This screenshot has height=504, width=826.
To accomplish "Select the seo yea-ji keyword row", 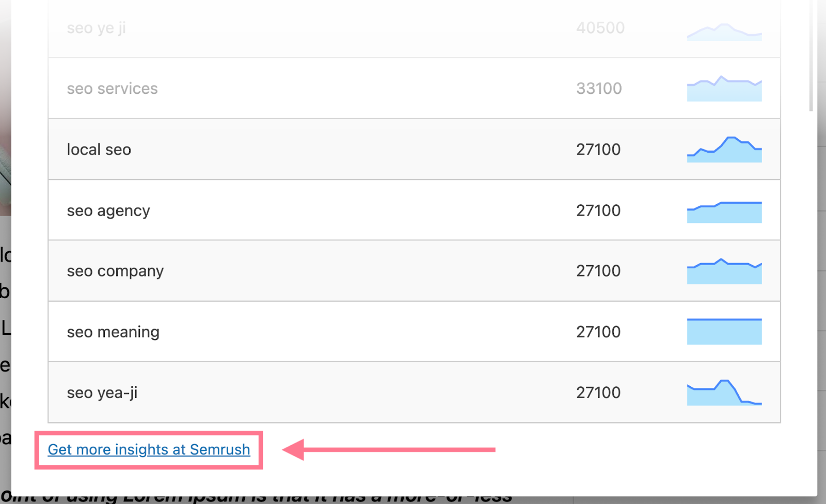I will click(x=414, y=393).
